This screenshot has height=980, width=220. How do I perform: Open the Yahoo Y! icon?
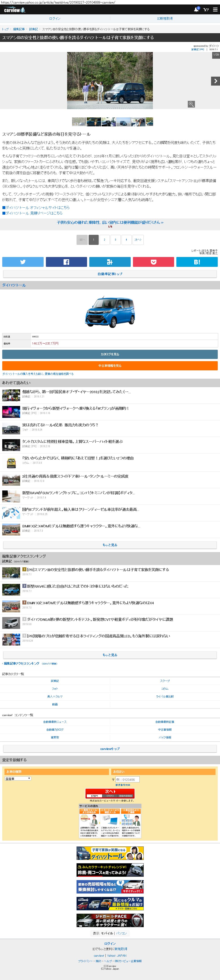(x=206, y=9)
